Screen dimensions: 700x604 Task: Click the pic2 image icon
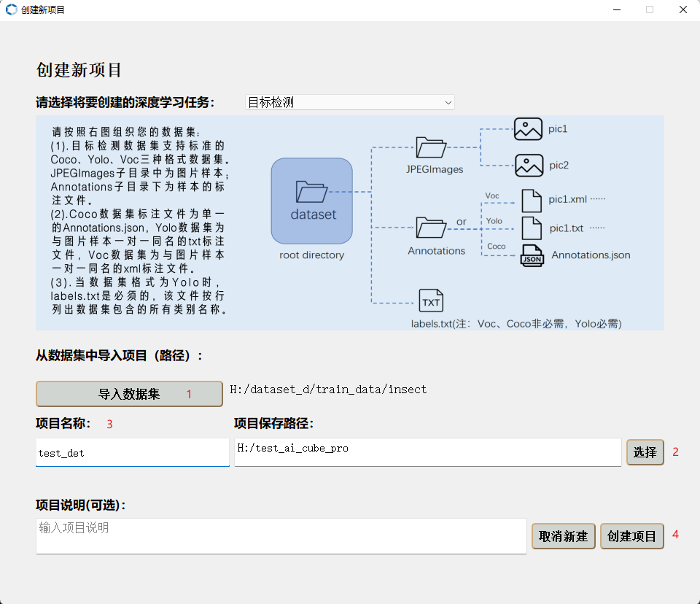(x=529, y=166)
